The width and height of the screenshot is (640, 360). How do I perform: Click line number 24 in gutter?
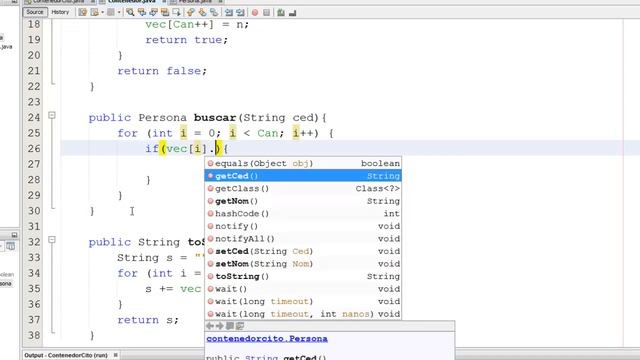(x=34, y=118)
